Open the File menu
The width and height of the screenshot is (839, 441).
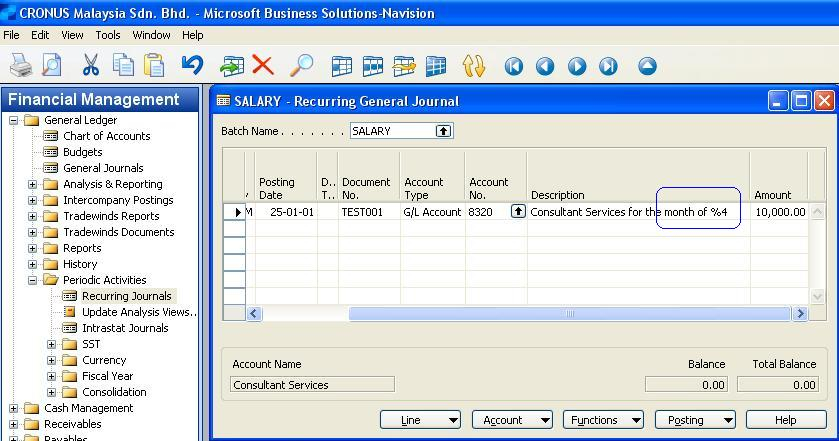(x=11, y=35)
